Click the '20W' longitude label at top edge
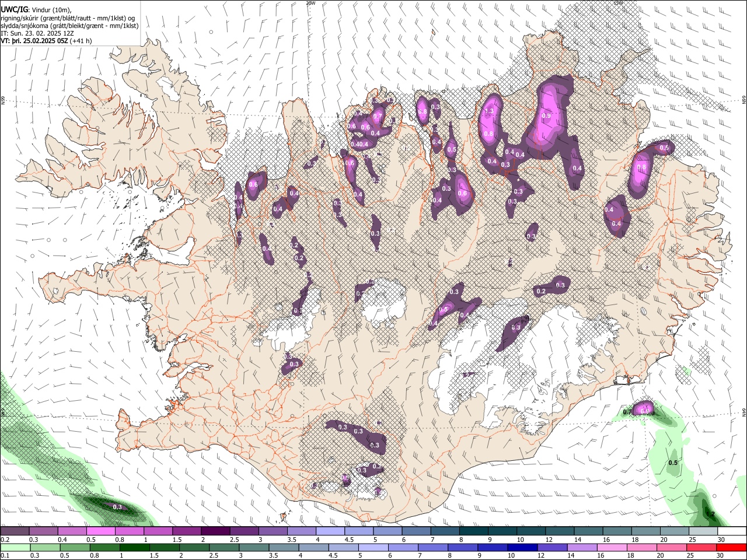This screenshot has height=560, width=747. pos(310,3)
